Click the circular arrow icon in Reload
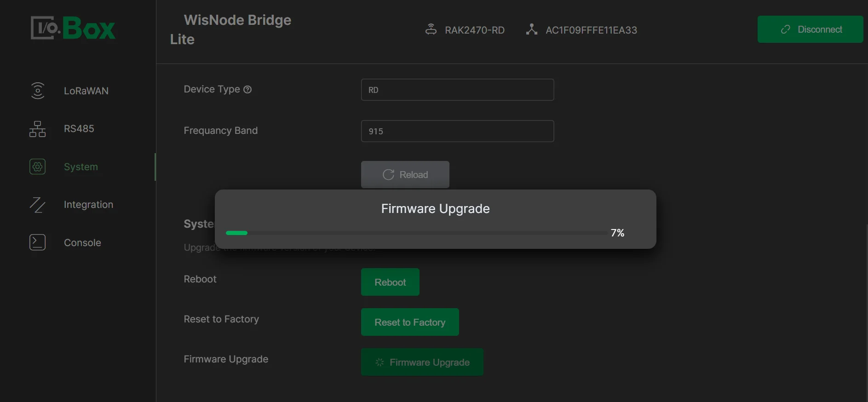 pos(389,175)
